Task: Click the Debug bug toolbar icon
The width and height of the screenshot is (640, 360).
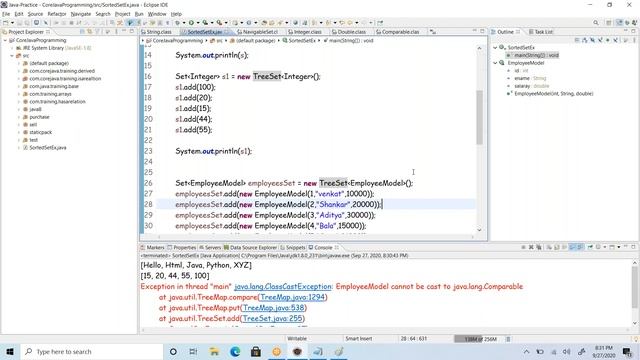Action: pos(177,23)
